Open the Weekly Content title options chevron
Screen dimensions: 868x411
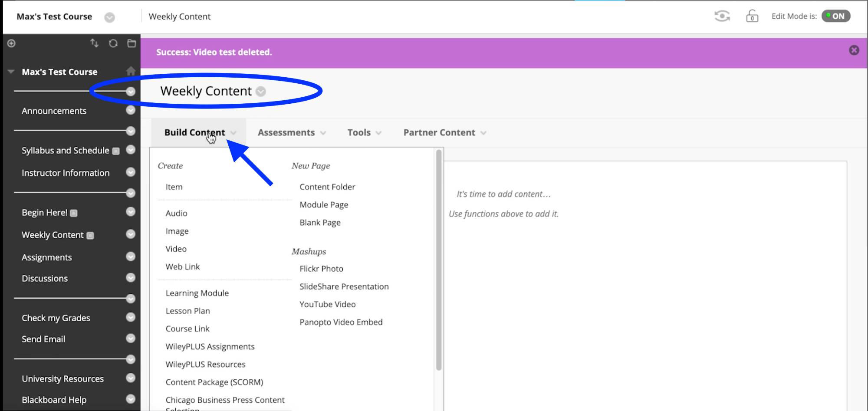(261, 92)
